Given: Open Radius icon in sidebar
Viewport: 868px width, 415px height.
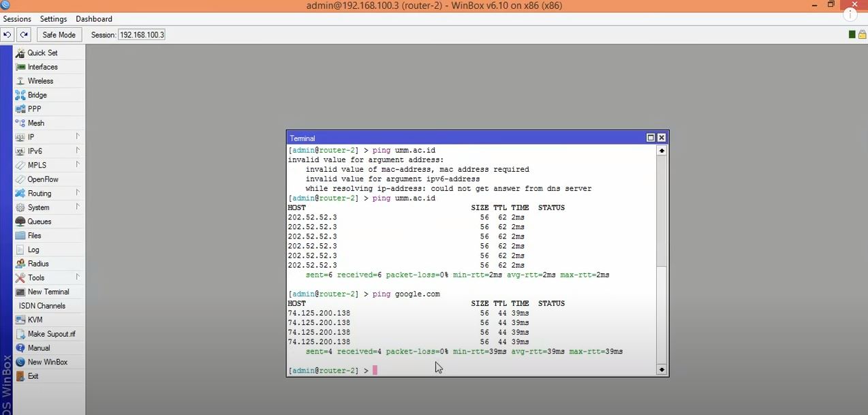Looking at the screenshot, I should pyautogui.click(x=20, y=264).
